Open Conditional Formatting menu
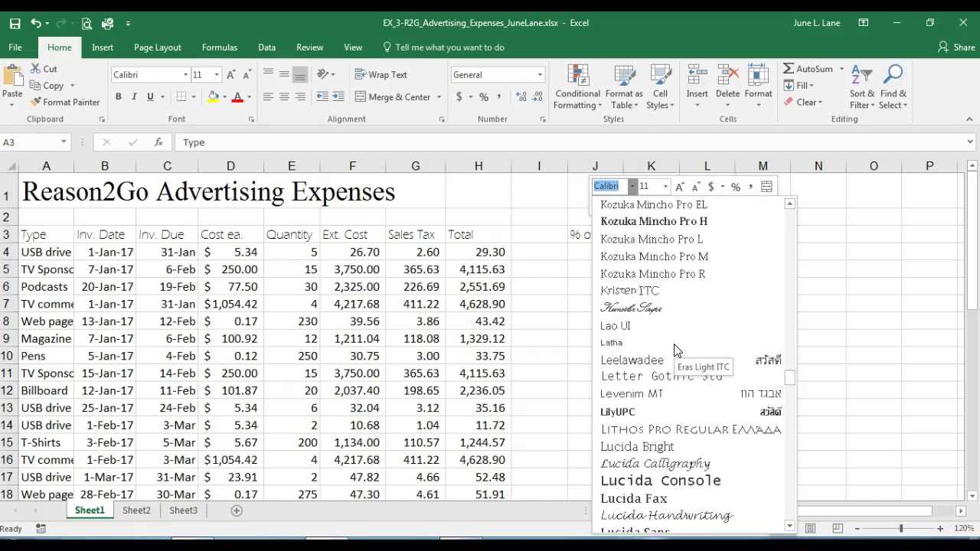 pyautogui.click(x=578, y=87)
